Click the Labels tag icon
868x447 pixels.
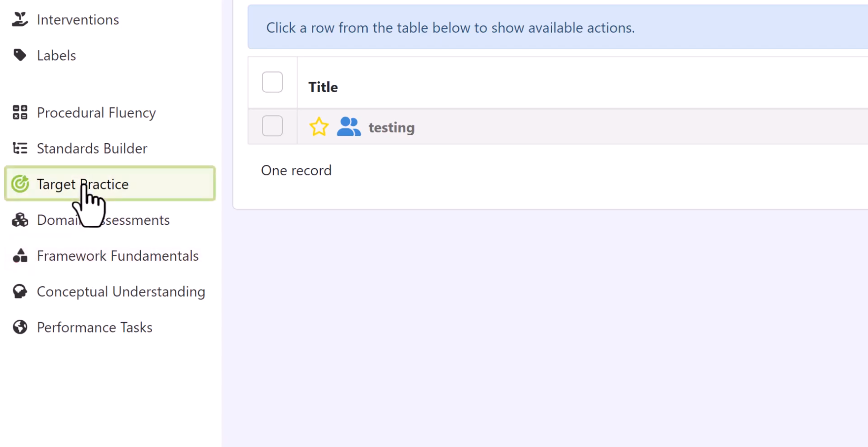(x=20, y=55)
